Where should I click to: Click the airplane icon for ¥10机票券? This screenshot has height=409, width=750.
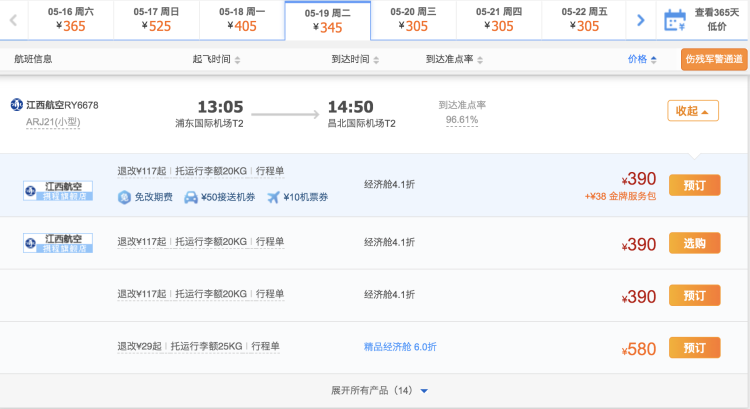pos(274,197)
